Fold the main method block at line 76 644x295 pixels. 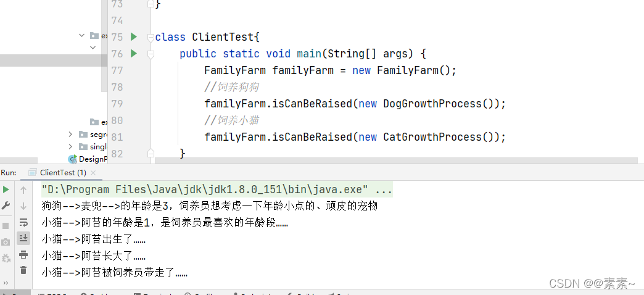click(x=151, y=54)
